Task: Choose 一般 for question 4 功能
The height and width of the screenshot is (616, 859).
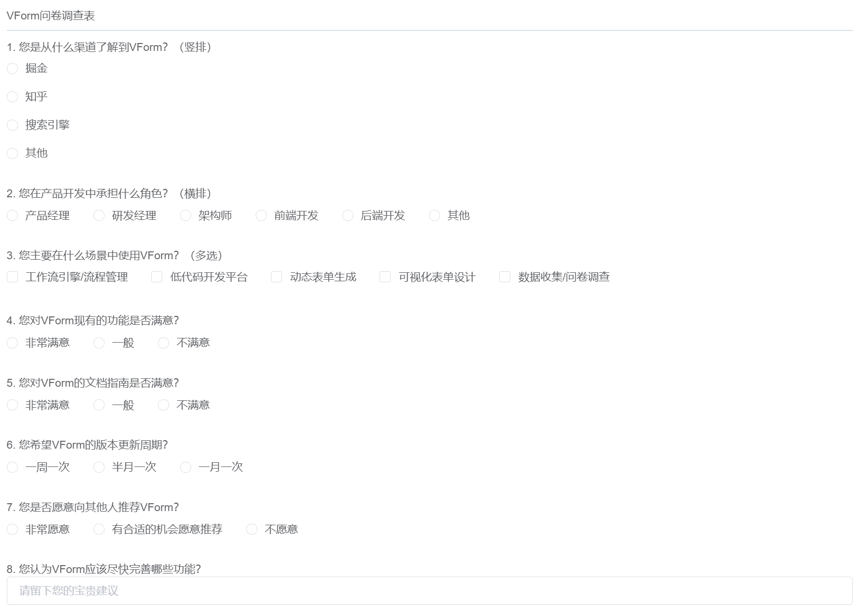Action: pos(99,343)
